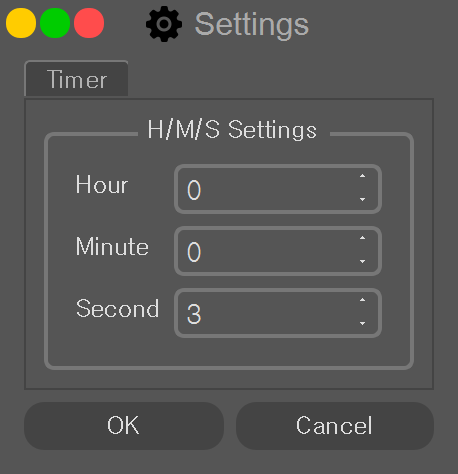Increment the Minute spinner up arrow

pyautogui.click(x=362, y=238)
